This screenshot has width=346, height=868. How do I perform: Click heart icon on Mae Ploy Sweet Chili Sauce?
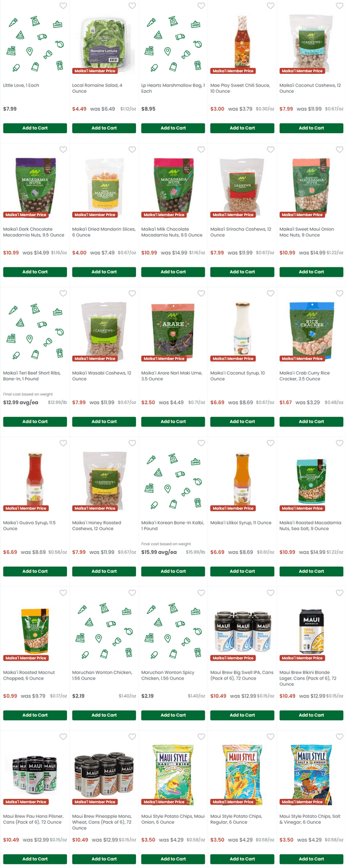point(270,6)
